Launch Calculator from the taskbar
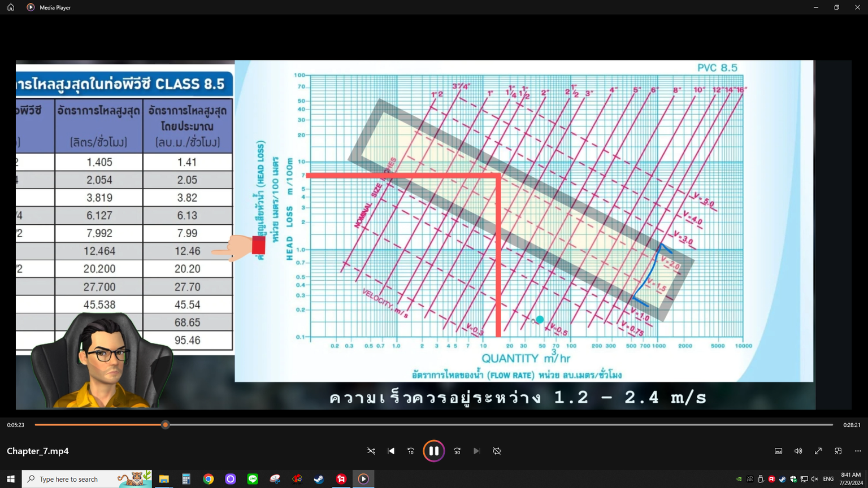 tap(186, 479)
